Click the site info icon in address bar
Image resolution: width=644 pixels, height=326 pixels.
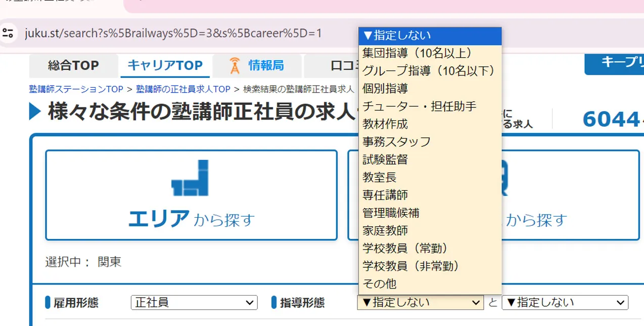8,33
